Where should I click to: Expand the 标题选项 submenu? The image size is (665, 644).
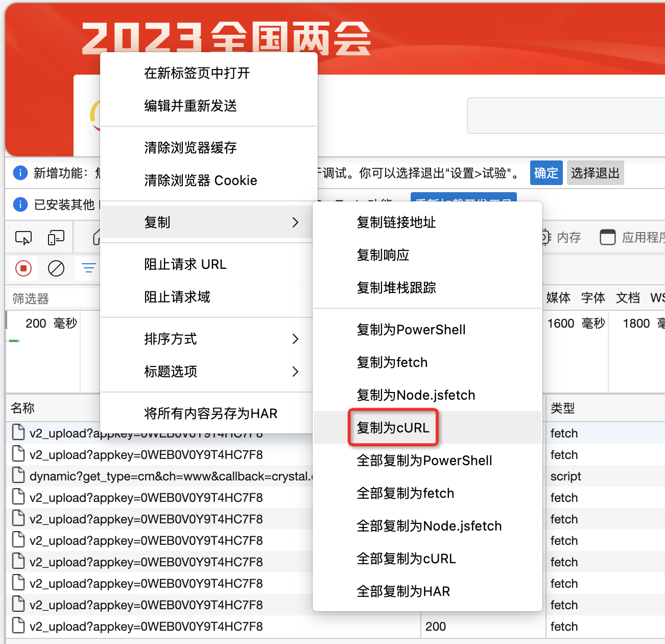(295, 372)
